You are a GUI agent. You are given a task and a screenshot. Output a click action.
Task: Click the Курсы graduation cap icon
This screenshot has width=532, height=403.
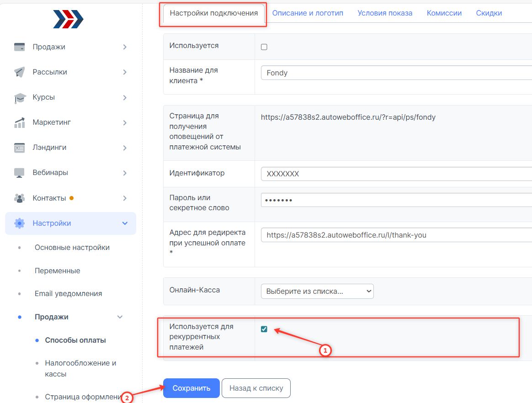pyautogui.click(x=19, y=97)
